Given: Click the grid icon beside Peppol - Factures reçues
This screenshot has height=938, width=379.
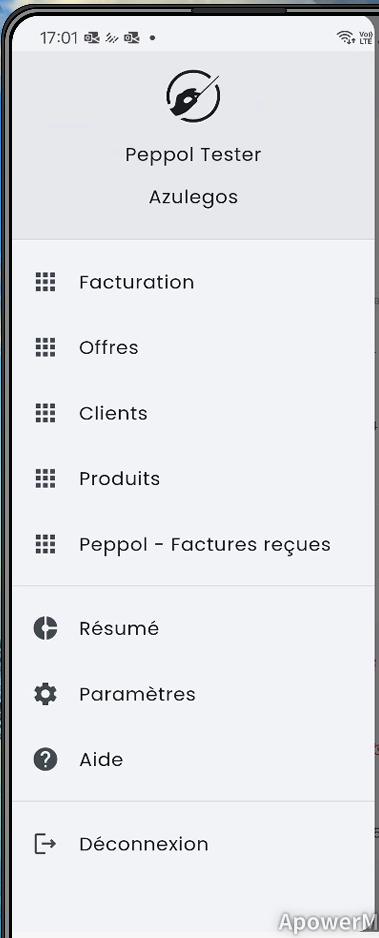Looking at the screenshot, I should coord(45,544).
